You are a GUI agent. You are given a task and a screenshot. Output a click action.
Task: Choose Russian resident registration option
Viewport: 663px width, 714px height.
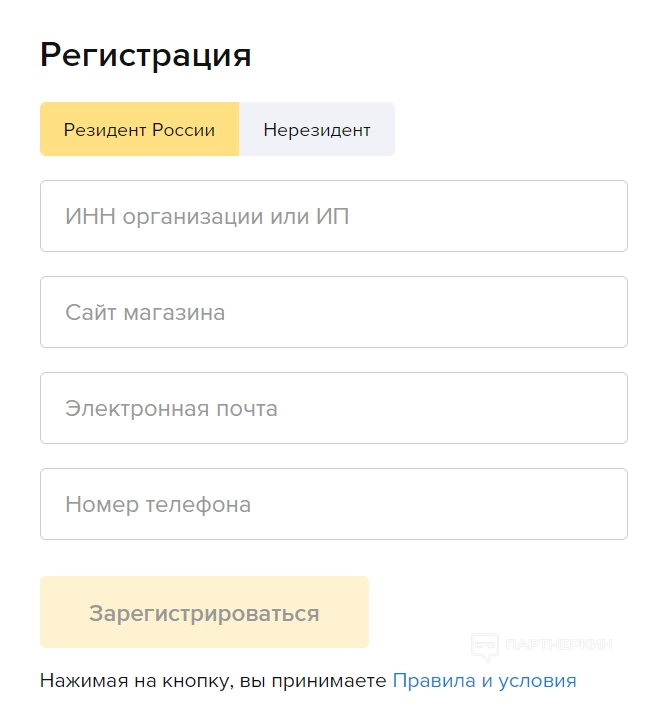[139, 130]
